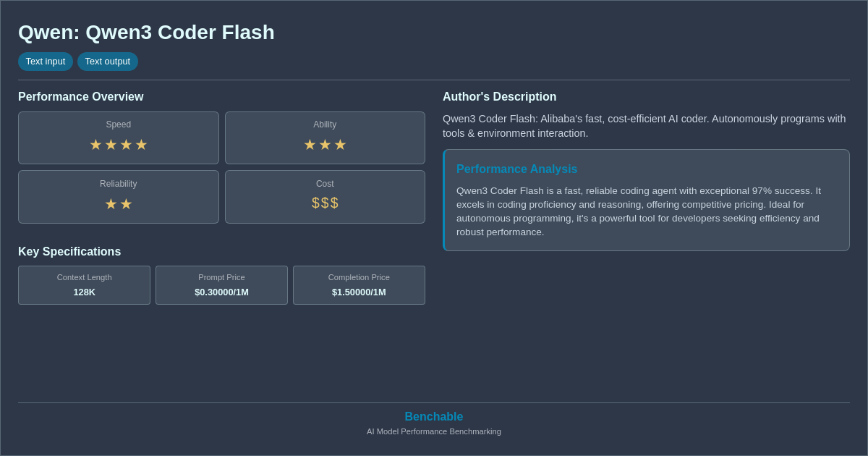This screenshot has height=456, width=868.
Task: Select the Speed rating card
Action: point(118,138)
